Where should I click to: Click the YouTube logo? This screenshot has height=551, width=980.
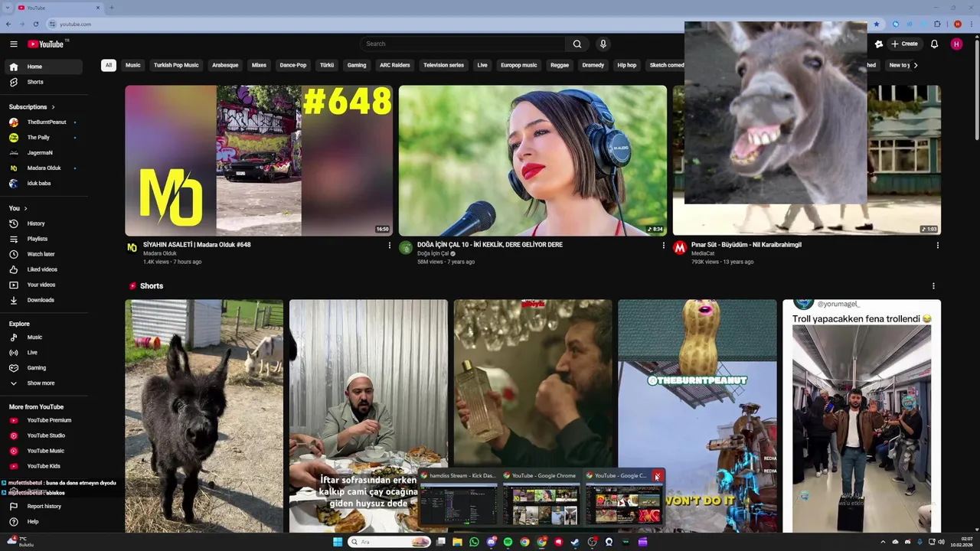click(x=47, y=44)
